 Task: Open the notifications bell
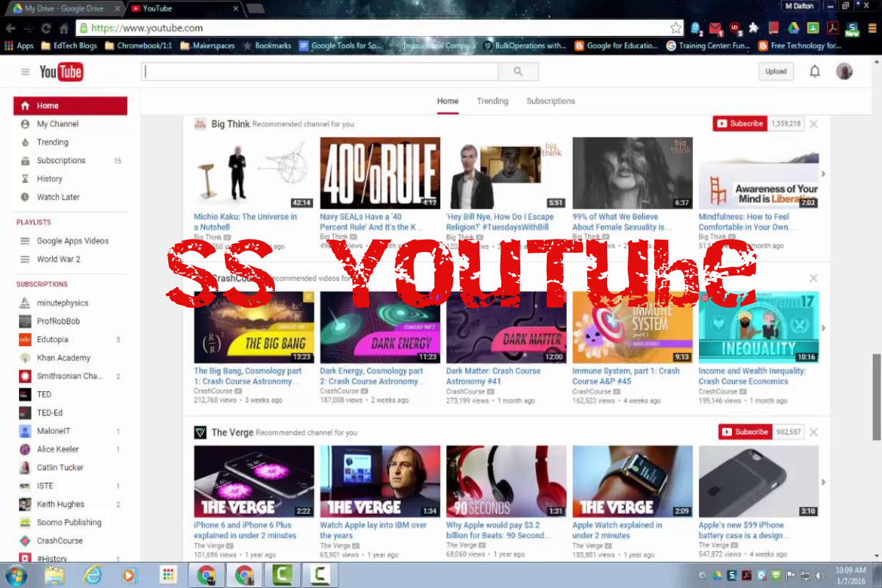pos(814,71)
